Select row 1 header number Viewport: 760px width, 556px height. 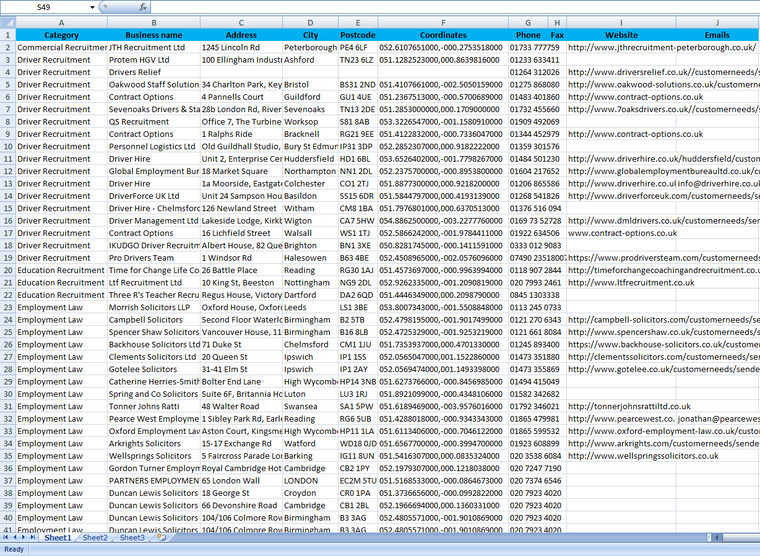(x=8, y=35)
